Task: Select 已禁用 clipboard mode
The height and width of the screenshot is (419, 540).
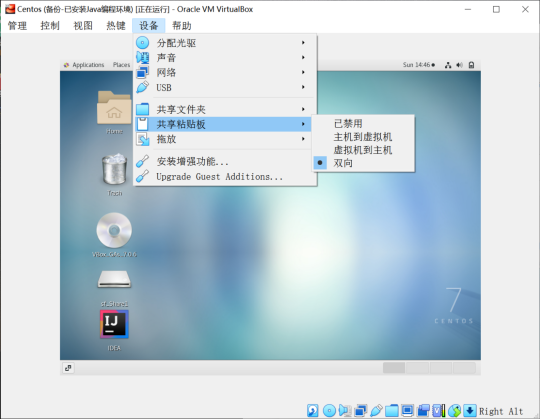Action: click(x=363, y=124)
